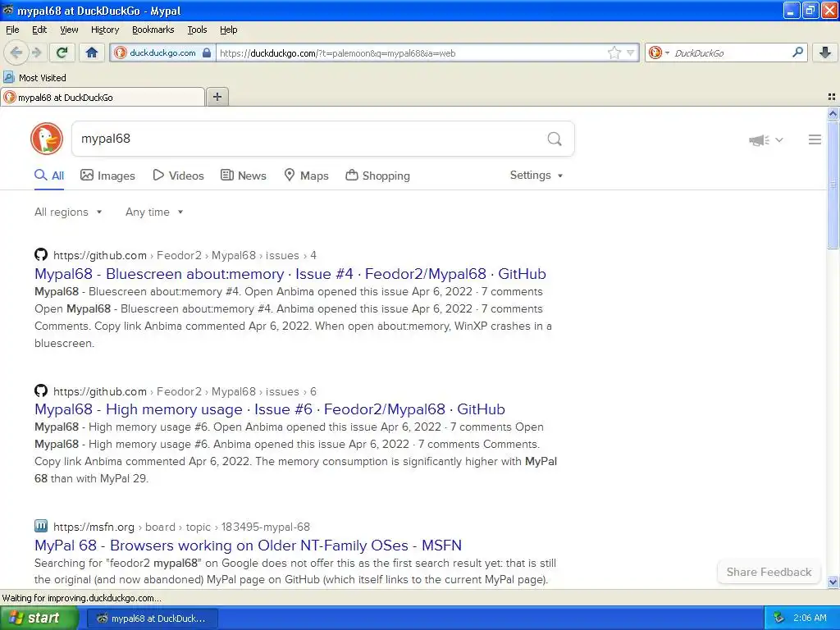Click GitHub favicon of Issue #6 result
840x630 pixels.
(41, 390)
